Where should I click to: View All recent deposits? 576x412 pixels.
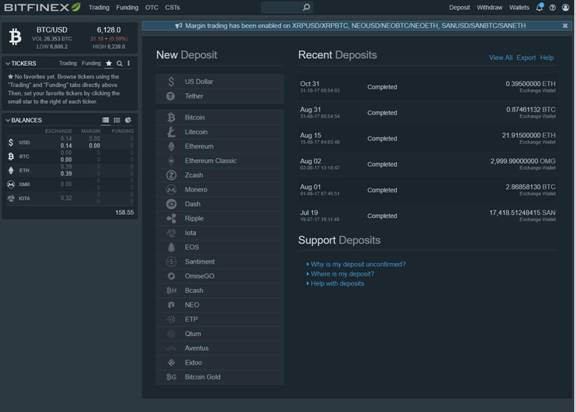500,58
